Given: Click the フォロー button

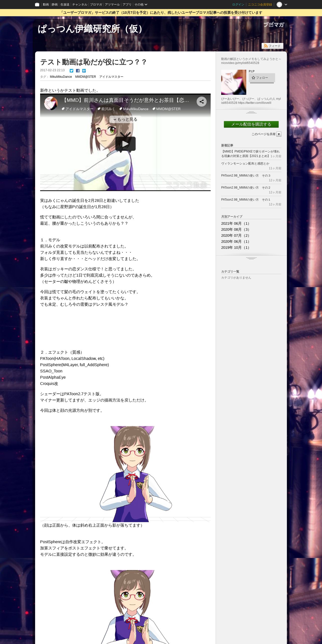Looking at the screenshot, I should pos(262,78).
